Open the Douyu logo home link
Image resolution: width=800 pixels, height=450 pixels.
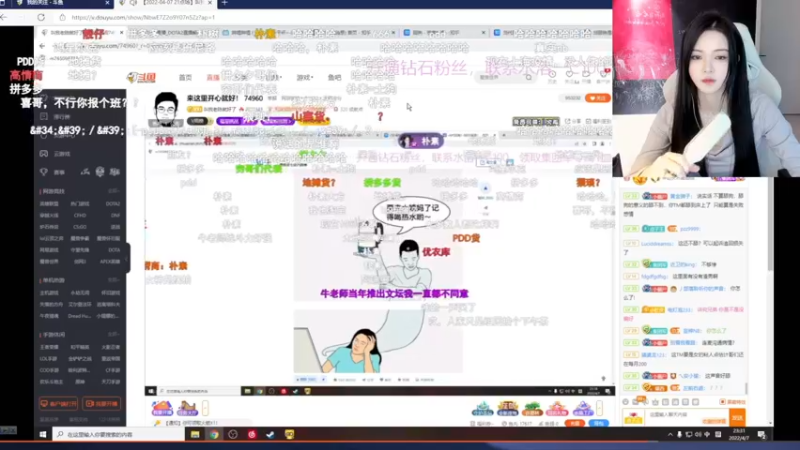pyautogui.click(x=141, y=78)
